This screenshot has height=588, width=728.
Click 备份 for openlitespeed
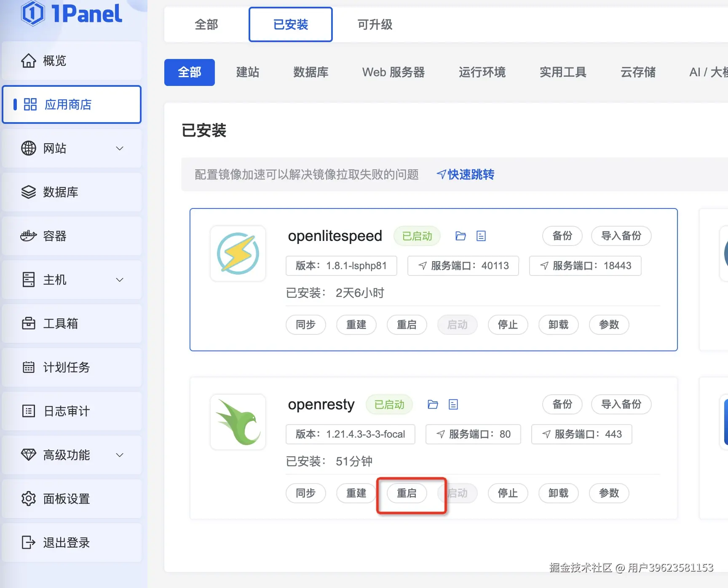click(562, 236)
